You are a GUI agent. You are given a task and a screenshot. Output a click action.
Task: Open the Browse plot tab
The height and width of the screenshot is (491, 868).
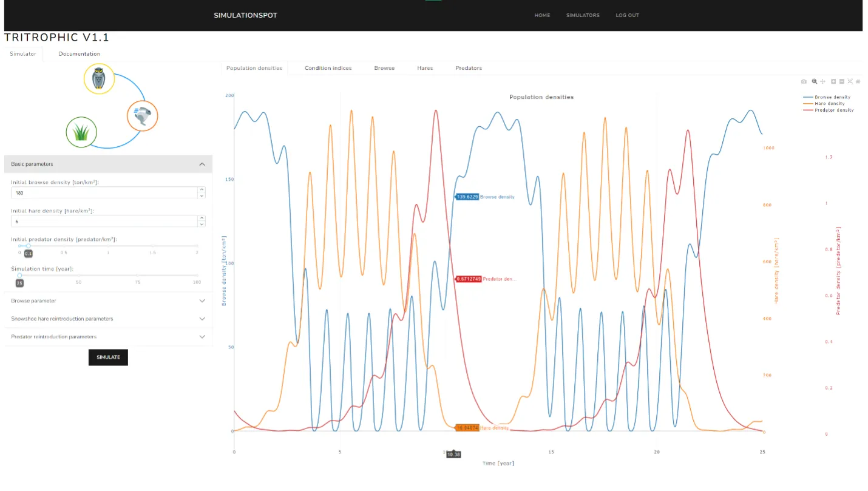(x=384, y=68)
